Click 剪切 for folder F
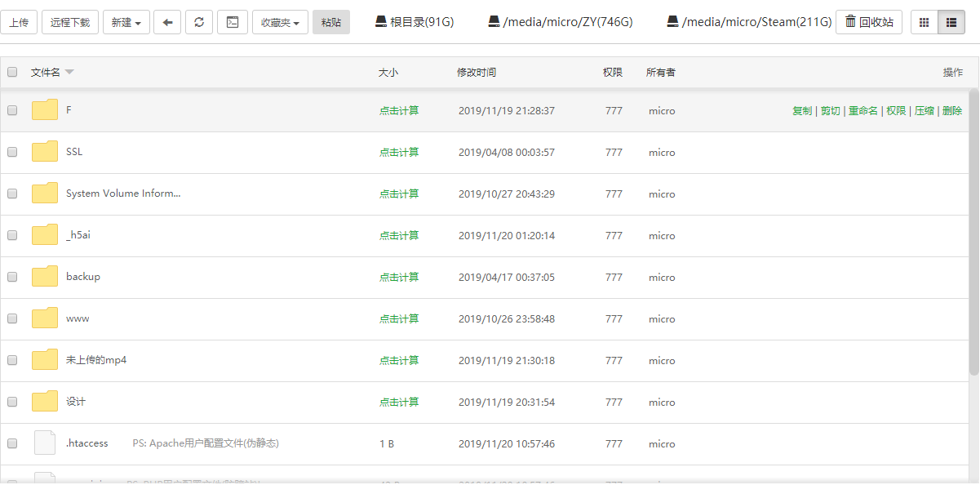The image size is (980, 485). pos(830,111)
